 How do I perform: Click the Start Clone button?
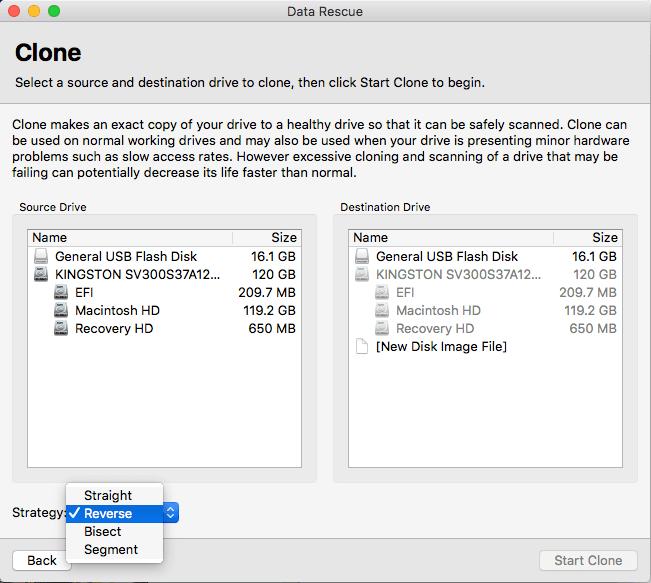[588, 560]
